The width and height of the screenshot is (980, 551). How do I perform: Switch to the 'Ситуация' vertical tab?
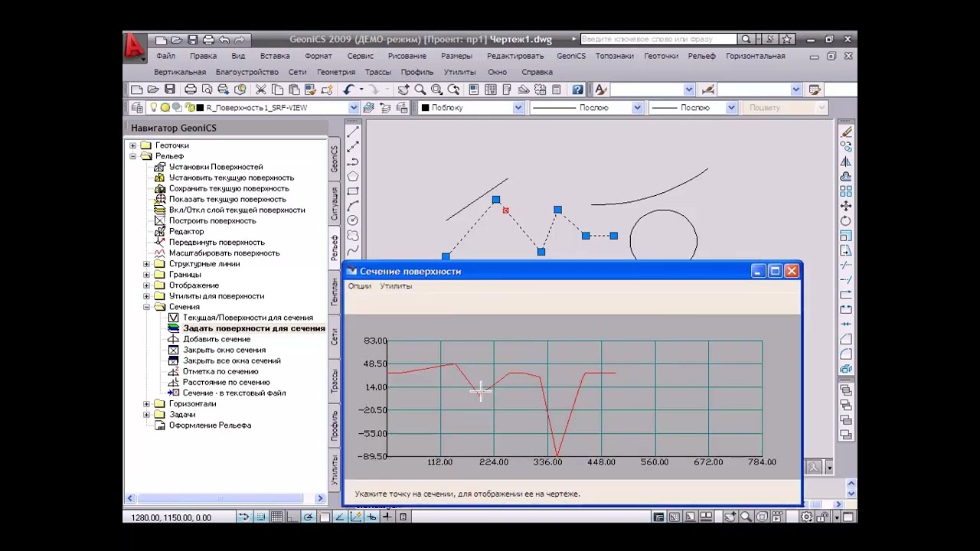(335, 204)
